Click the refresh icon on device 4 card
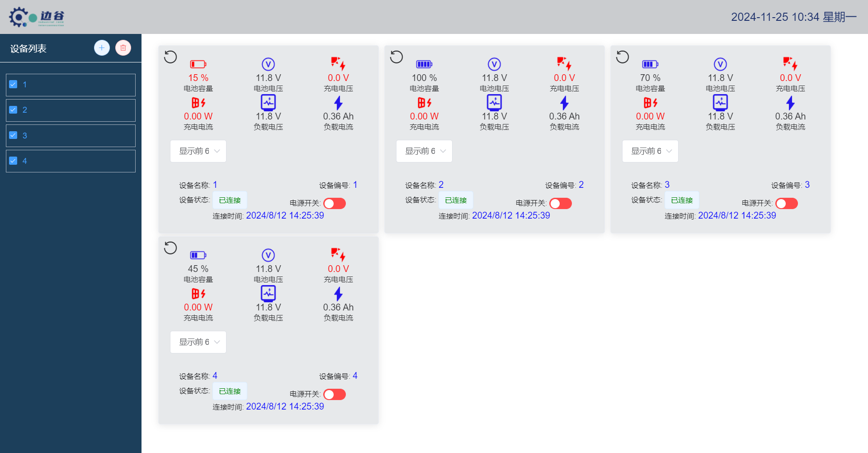The image size is (868, 453). pos(170,248)
